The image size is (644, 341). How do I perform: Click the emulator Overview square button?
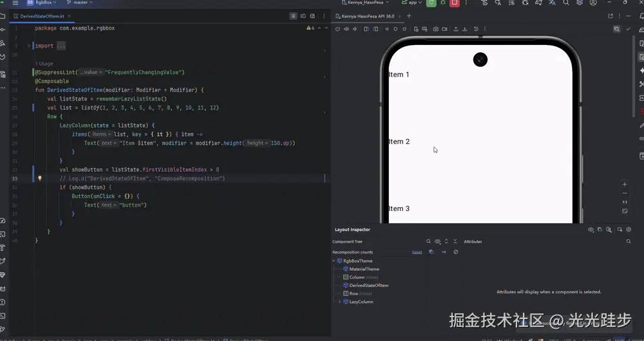[404, 29]
